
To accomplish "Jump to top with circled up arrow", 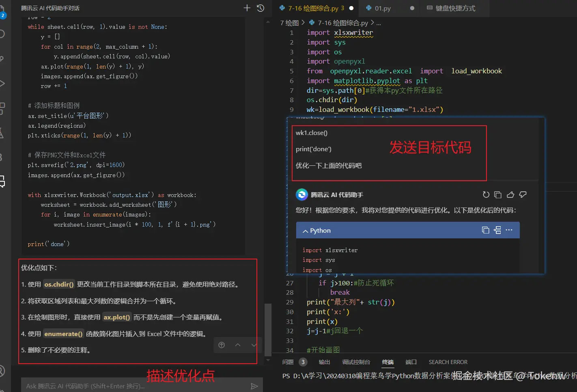I will [x=222, y=345].
